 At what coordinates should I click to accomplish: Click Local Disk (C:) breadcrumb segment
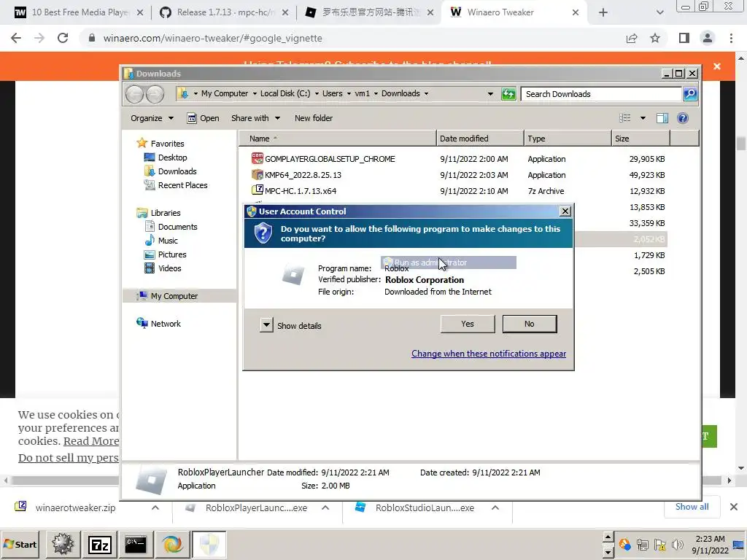click(285, 93)
